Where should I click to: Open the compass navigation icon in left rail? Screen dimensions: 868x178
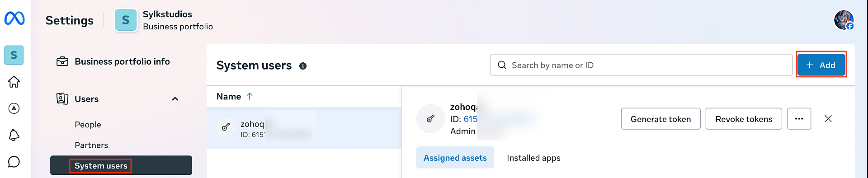point(14,108)
